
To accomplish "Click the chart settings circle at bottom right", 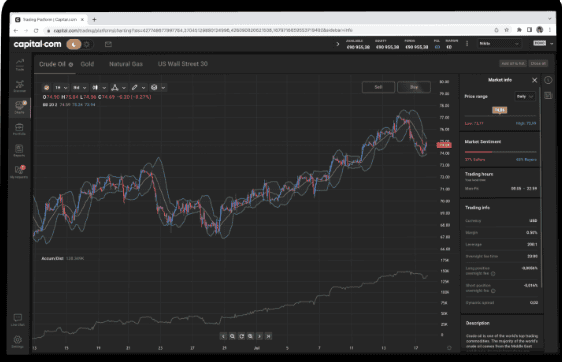I will 449,348.
